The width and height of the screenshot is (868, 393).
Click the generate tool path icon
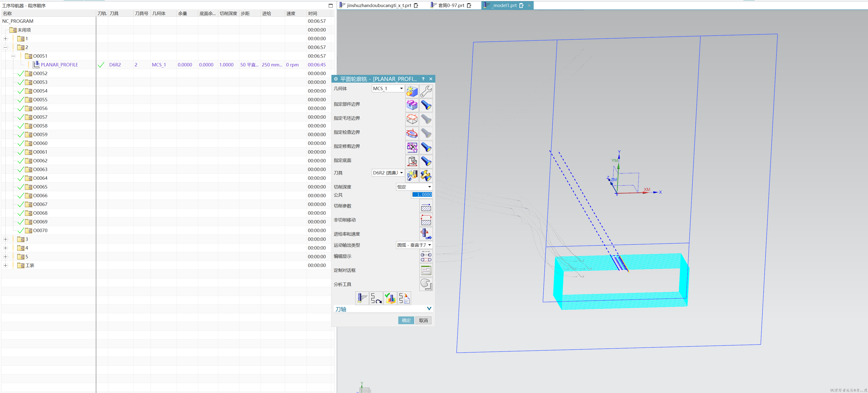coord(362,298)
